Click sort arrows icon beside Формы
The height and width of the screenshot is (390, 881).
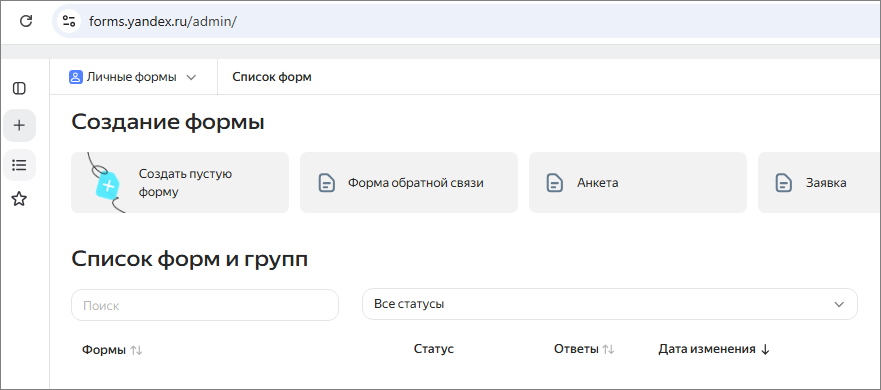tap(137, 350)
